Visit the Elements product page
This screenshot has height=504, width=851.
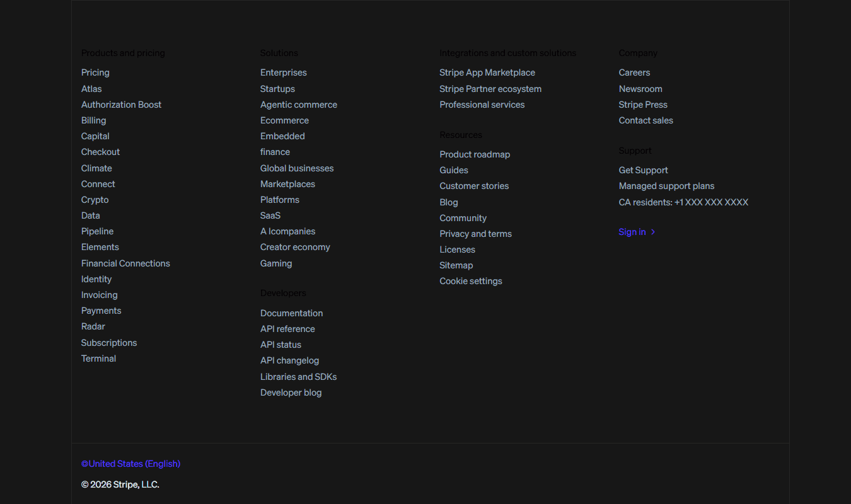point(100,247)
